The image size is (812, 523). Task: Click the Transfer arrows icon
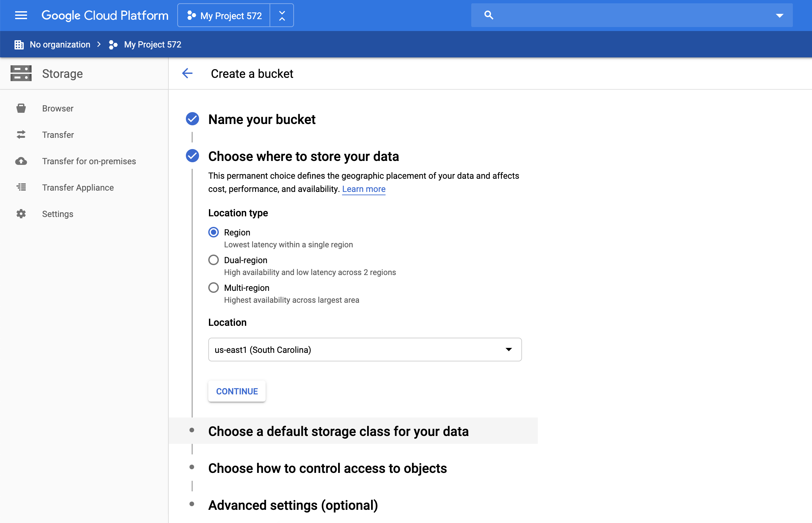click(x=21, y=135)
